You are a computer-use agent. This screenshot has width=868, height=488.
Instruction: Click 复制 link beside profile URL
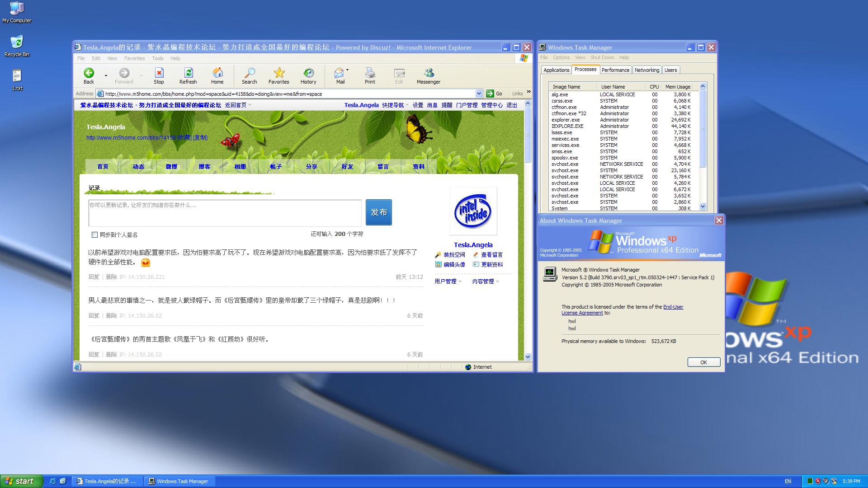[x=200, y=138]
